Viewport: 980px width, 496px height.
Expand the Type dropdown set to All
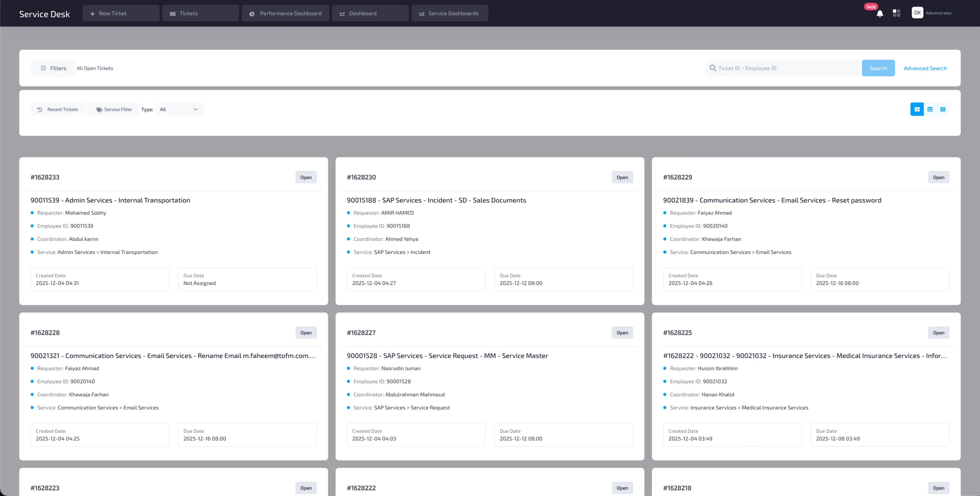[x=179, y=110]
